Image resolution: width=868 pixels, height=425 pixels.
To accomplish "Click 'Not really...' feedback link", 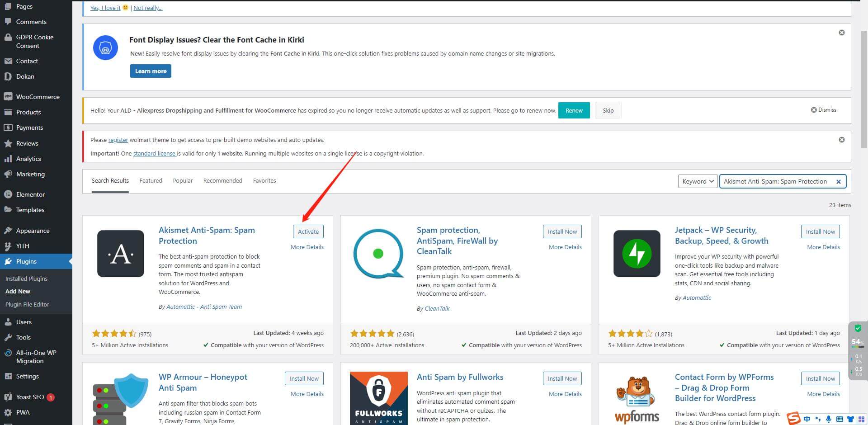I will pyautogui.click(x=148, y=8).
